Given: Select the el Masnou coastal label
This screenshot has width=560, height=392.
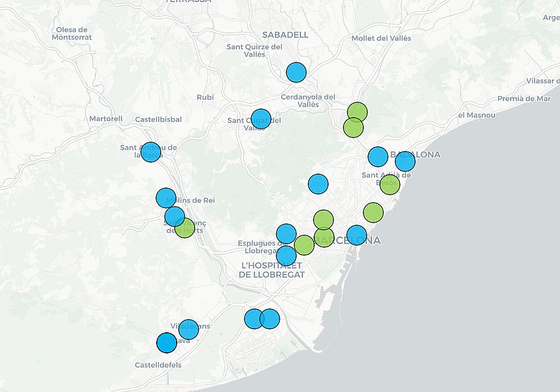Looking at the screenshot, I should pyautogui.click(x=476, y=115).
